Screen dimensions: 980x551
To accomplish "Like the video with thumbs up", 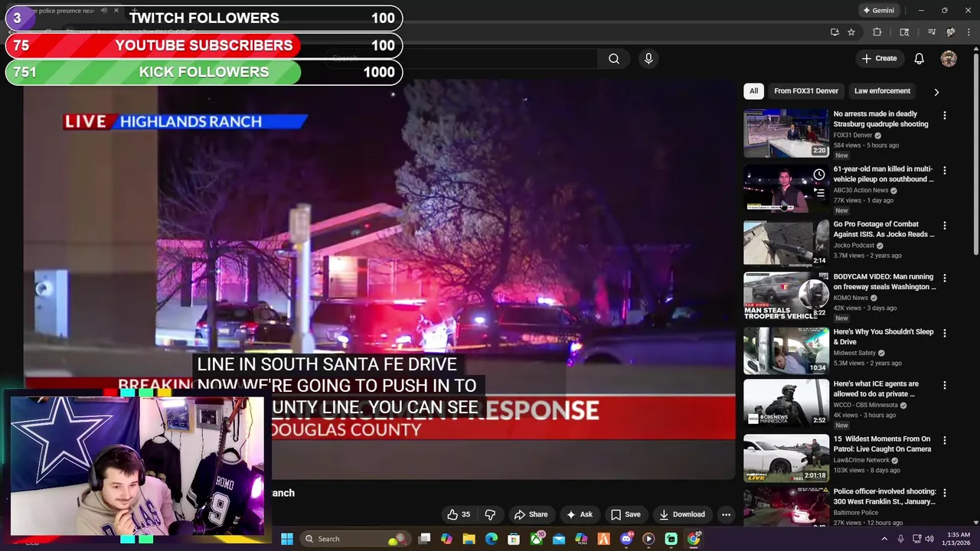I will click(x=458, y=514).
